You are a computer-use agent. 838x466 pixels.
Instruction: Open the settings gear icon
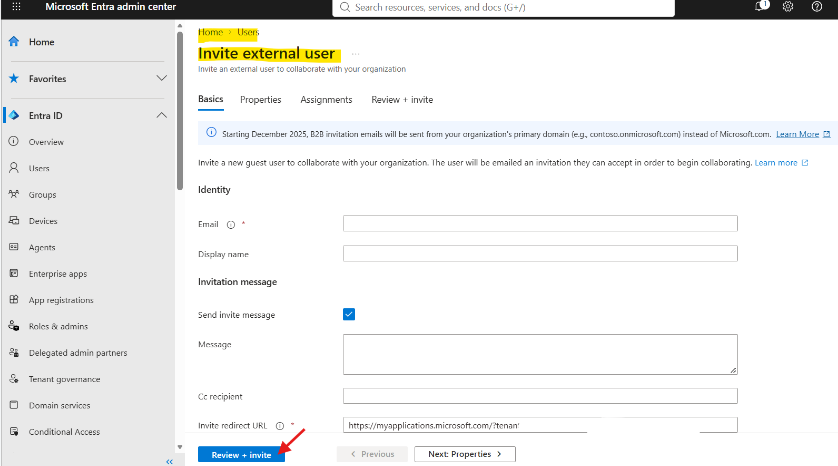pos(788,7)
